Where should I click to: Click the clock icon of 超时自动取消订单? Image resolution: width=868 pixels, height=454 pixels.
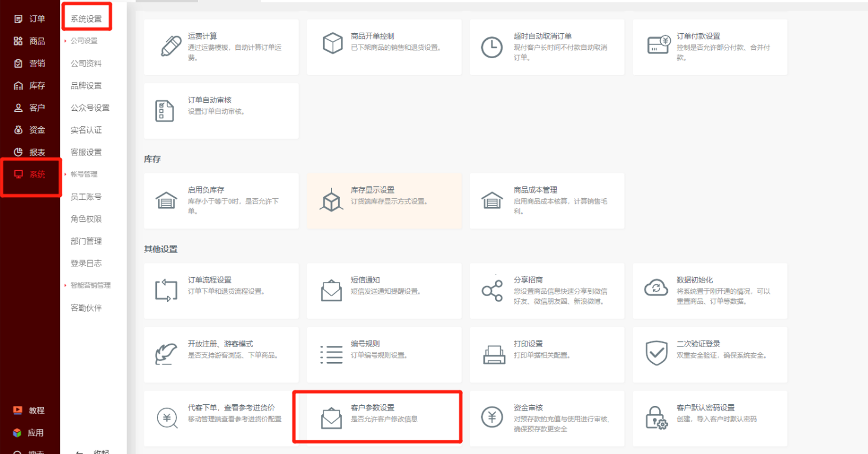click(491, 47)
